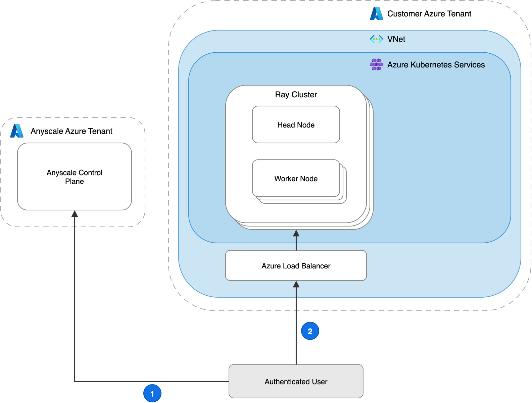
Task: Click the Azure logo beside Anyscale Azure Tenant
Action: tap(17, 131)
